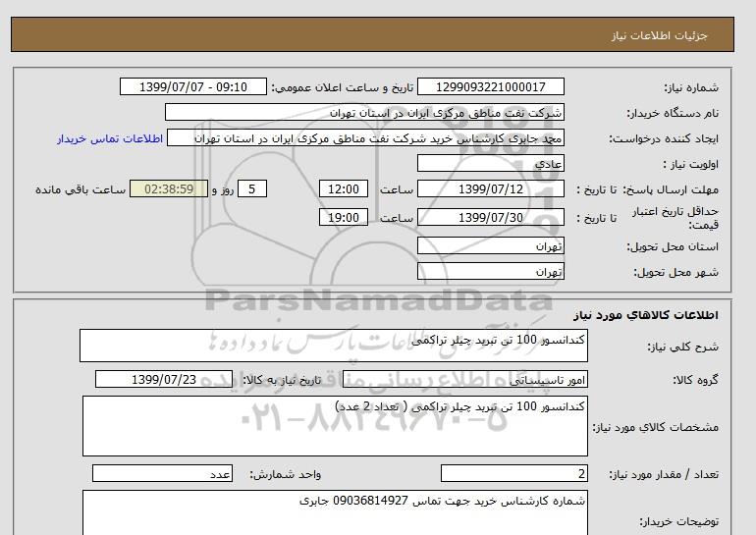Click response deadline date 1399/07/12
The image size is (756, 535).
(490, 188)
